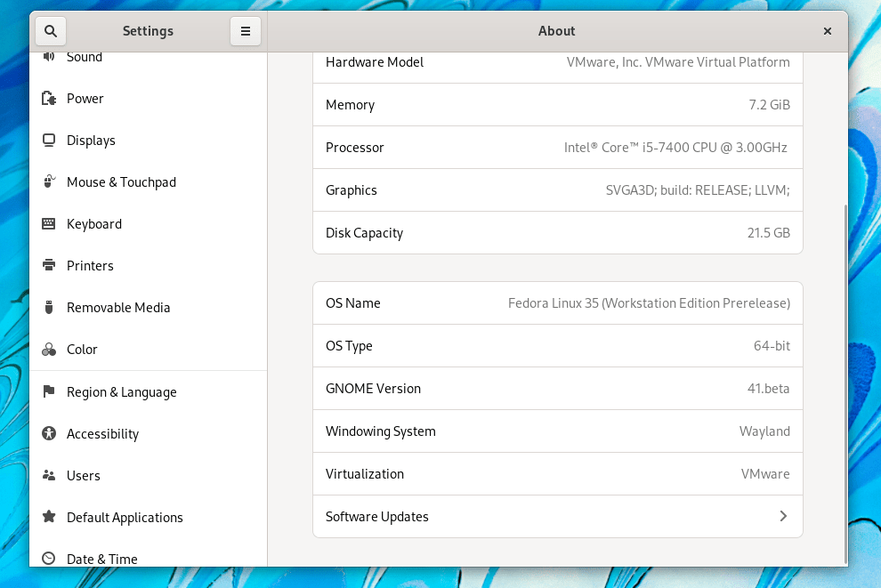Expand Software Updates chevron arrow
Viewport: 881px width, 588px height.
click(x=783, y=517)
